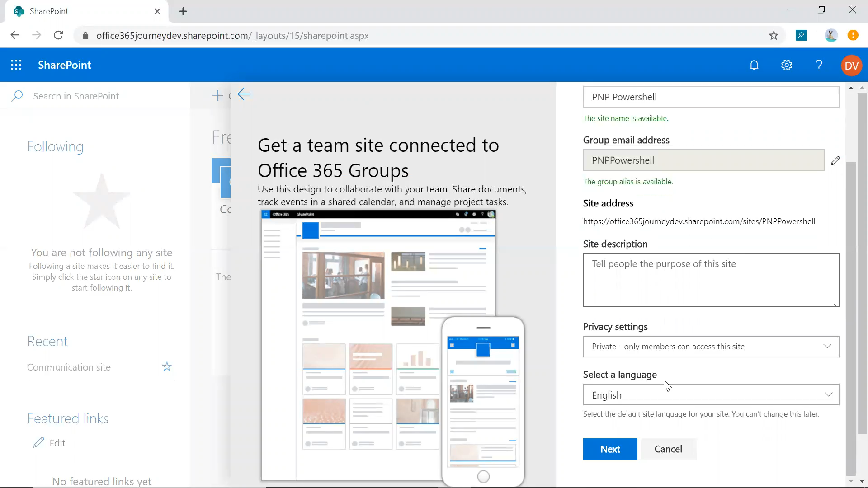Click Edit under Featured links
The image size is (868, 488).
[x=57, y=443]
